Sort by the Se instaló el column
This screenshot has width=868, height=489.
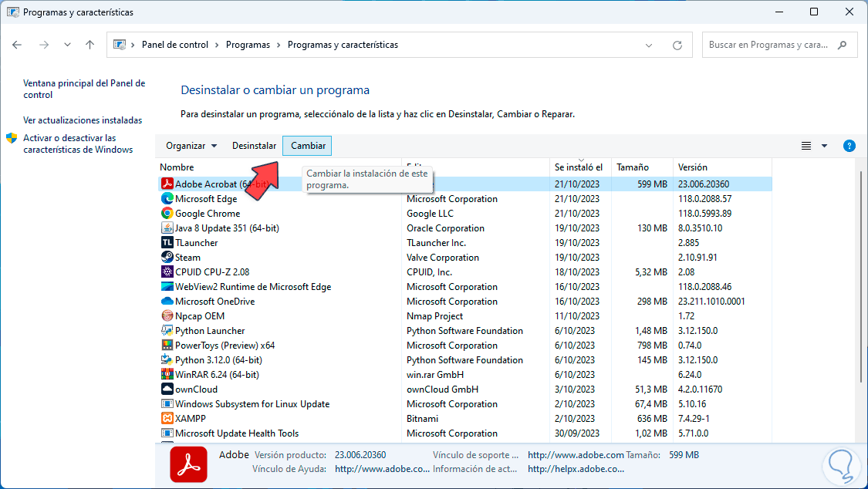tap(580, 167)
